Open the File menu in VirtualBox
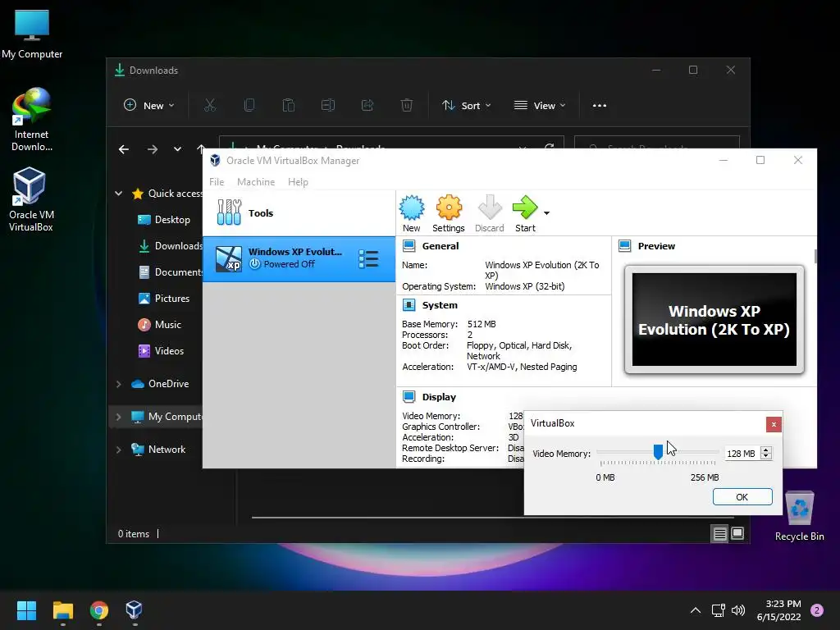The width and height of the screenshot is (840, 630). coord(217,181)
